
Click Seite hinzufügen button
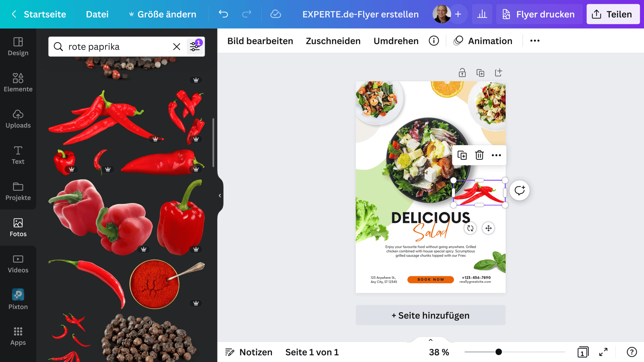pos(431,315)
